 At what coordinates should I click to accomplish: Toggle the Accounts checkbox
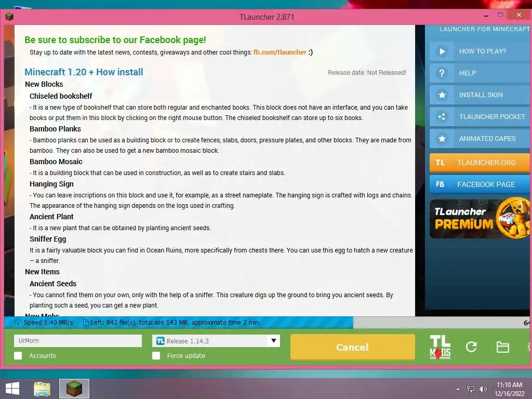(18, 355)
